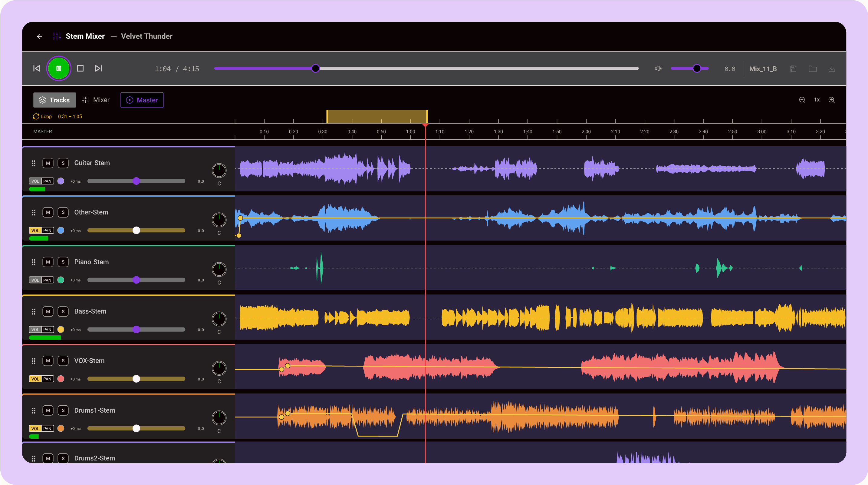Pause playback with the green button
This screenshot has height=485, width=868.
(x=59, y=68)
